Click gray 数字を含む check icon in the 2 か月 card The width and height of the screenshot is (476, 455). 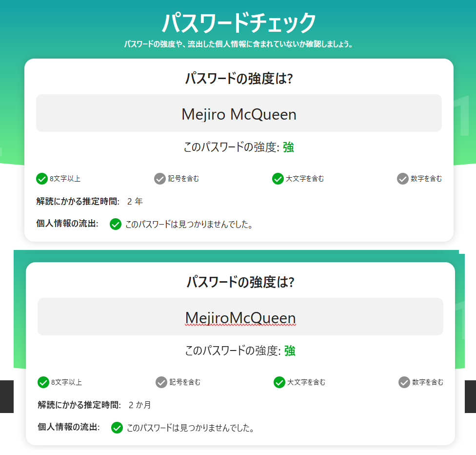tap(404, 382)
